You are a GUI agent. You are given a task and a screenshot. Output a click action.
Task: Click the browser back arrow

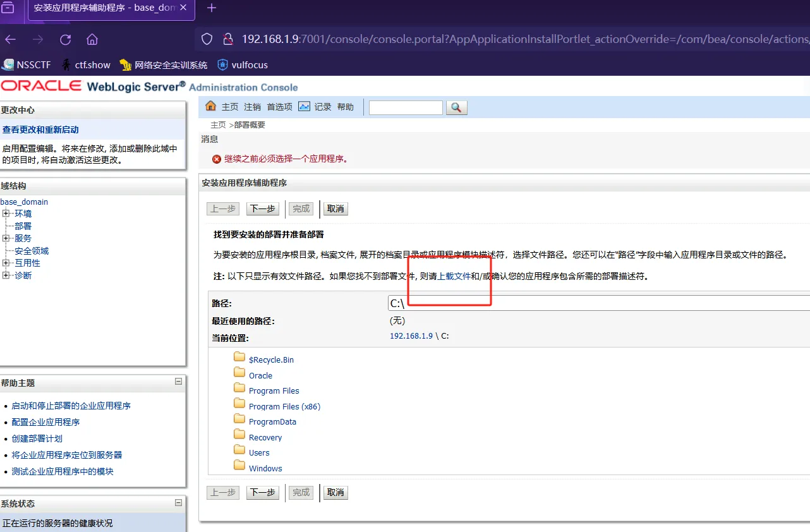pos(10,39)
